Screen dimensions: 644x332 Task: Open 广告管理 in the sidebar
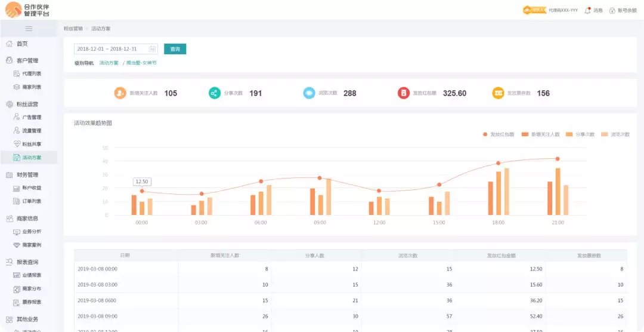tap(32, 117)
